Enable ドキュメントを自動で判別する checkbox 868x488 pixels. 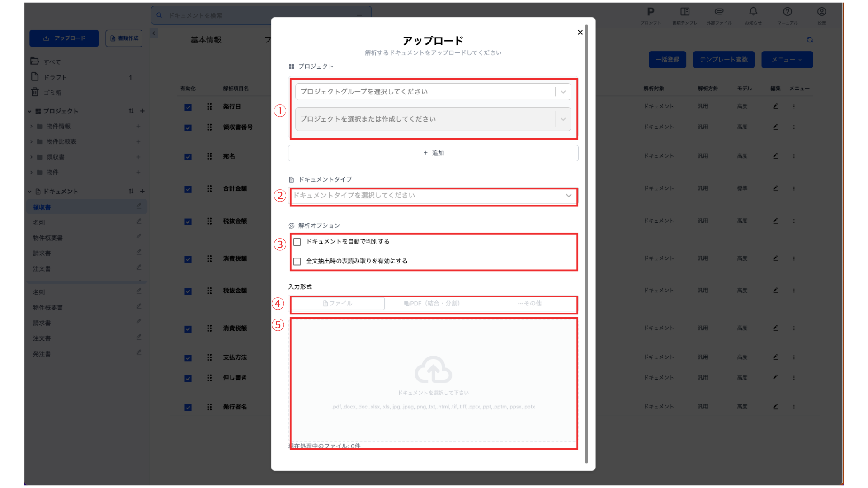(297, 242)
